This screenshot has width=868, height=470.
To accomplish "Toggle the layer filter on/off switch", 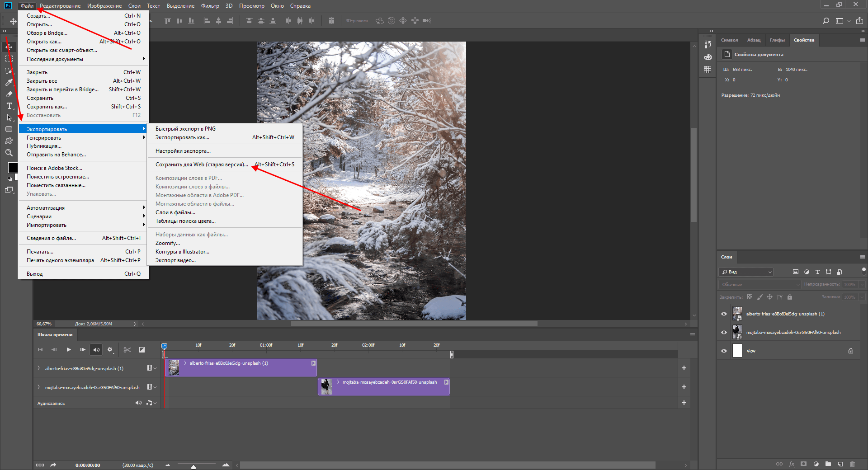I will coord(863,271).
